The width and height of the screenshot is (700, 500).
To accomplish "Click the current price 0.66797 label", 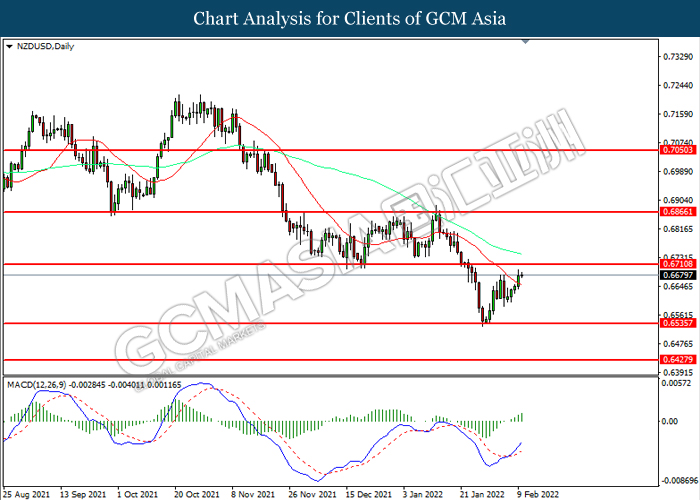I will (x=678, y=275).
